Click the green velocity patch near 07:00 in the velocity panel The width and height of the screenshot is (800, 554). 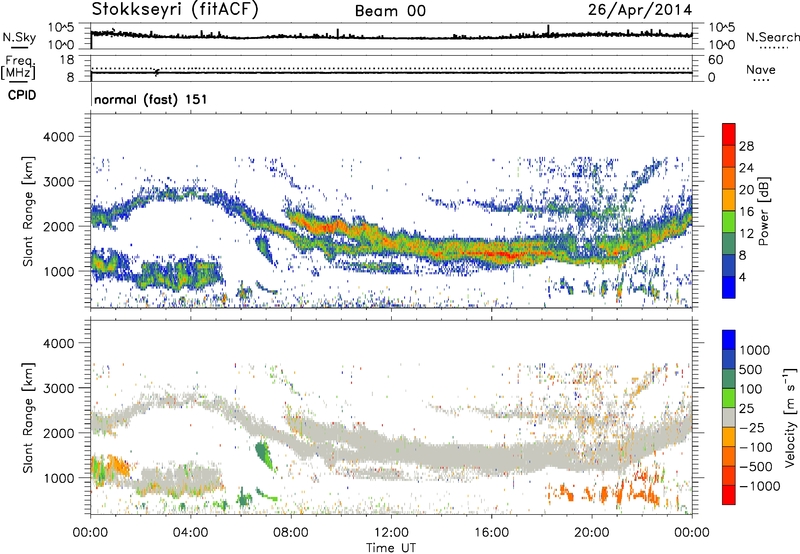coord(264,454)
